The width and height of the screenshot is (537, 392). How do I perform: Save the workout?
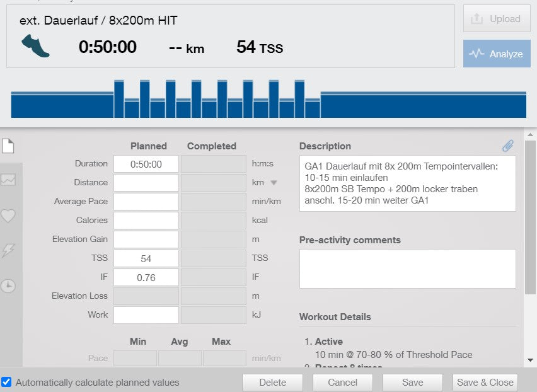412,382
